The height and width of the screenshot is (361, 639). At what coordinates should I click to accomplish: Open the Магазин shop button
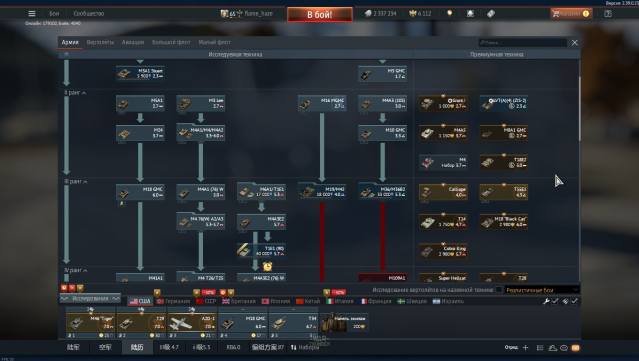click(x=571, y=13)
